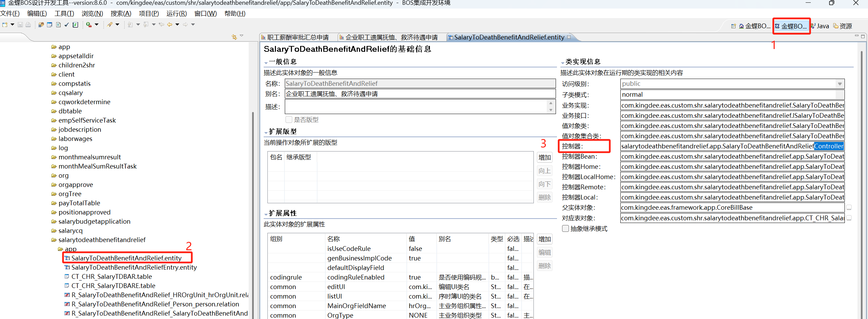Click the document page toolbar icon
The height and width of the screenshot is (319, 868).
[58, 25]
